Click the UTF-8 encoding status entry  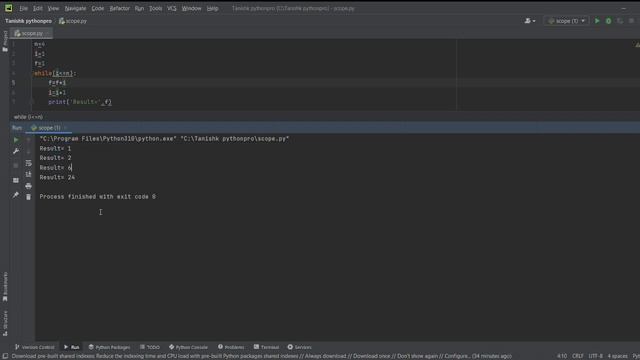coord(596,356)
